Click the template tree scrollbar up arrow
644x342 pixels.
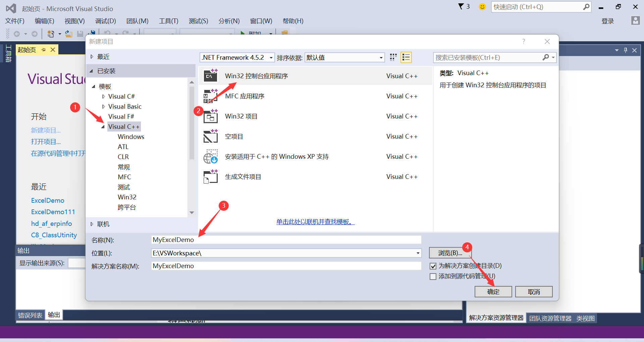pyautogui.click(x=192, y=82)
